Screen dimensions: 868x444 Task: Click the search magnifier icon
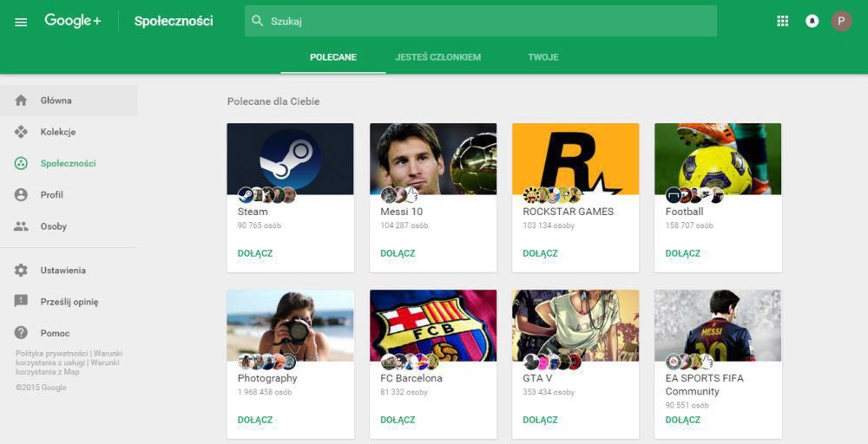point(258,21)
